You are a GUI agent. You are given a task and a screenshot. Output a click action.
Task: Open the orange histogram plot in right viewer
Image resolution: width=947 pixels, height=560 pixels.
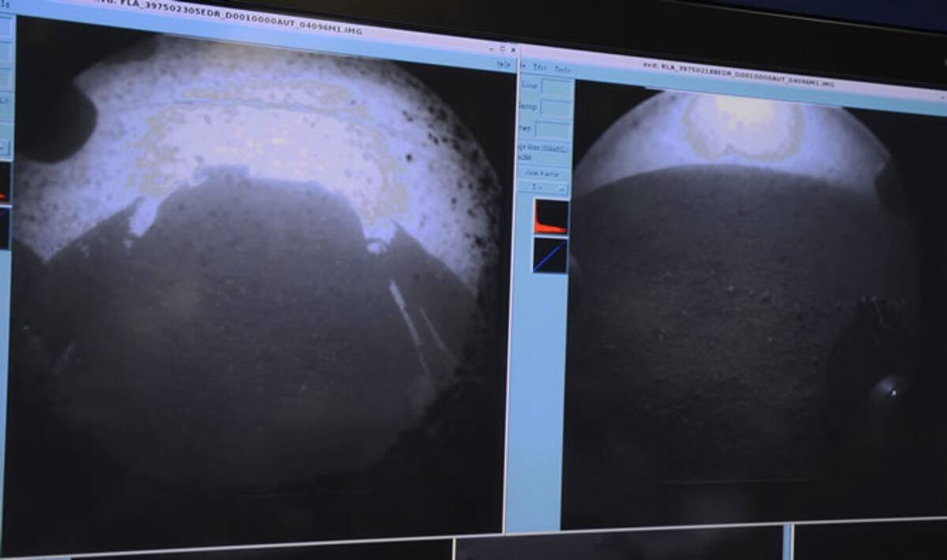click(x=550, y=217)
